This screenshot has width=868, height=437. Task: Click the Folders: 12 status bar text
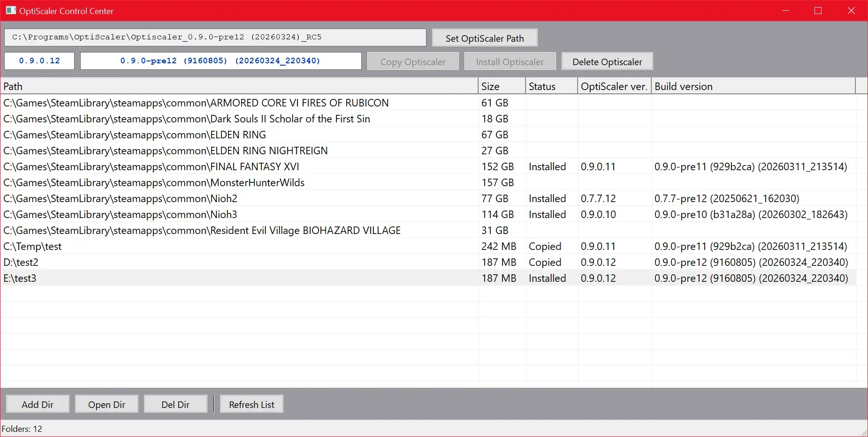click(22, 429)
